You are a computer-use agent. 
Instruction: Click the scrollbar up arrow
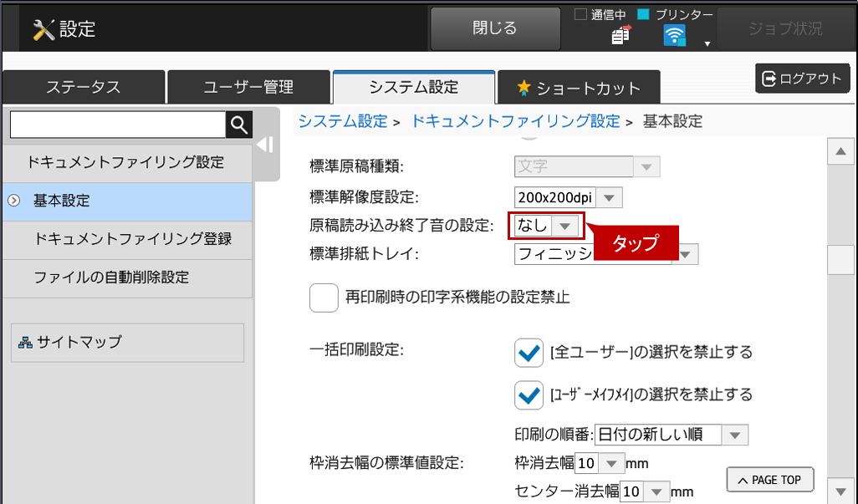pos(840,152)
